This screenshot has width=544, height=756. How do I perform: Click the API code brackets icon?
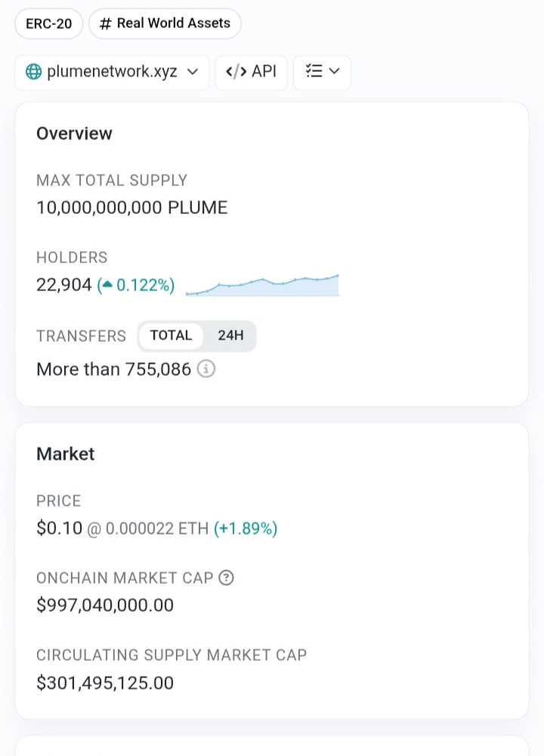point(236,72)
